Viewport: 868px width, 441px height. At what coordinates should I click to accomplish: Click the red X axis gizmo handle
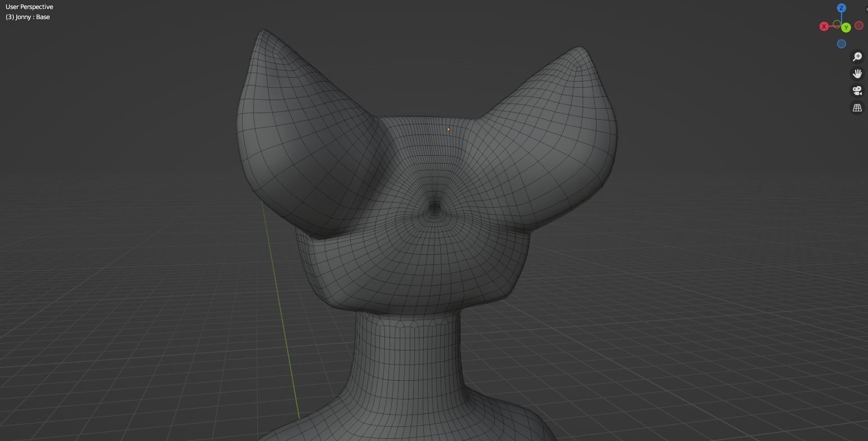tap(824, 26)
